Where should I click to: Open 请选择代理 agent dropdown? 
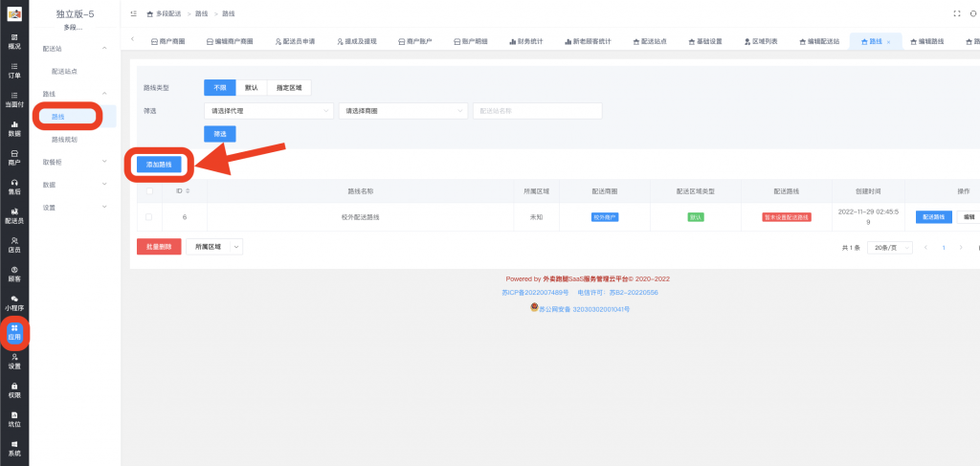(x=269, y=111)
